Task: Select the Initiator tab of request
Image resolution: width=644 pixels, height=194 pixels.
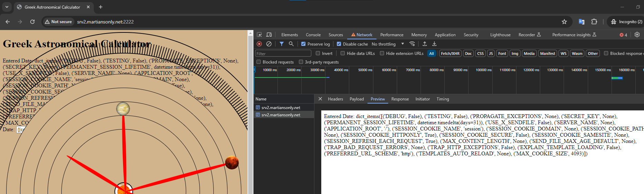Action: (423, 99)
